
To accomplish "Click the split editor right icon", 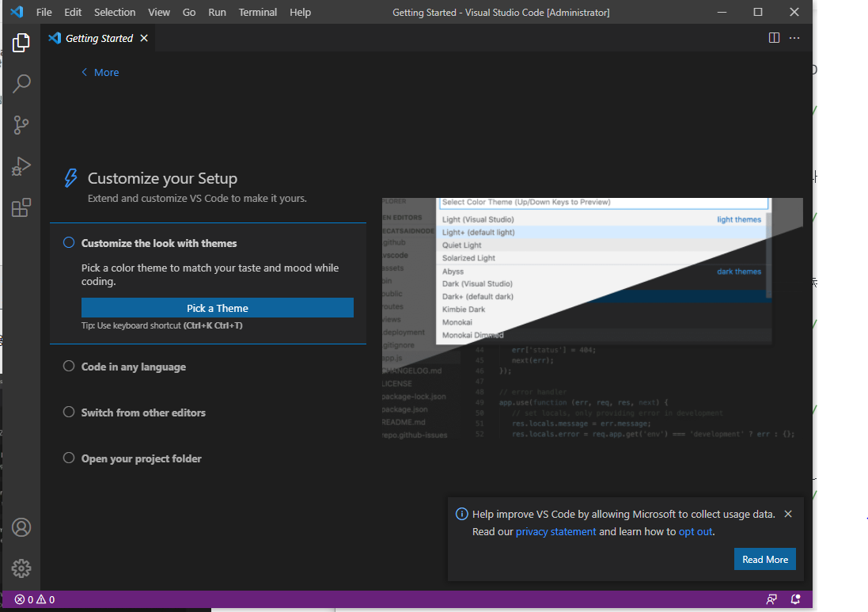I will pyautogui.click(x=774, y=38).
